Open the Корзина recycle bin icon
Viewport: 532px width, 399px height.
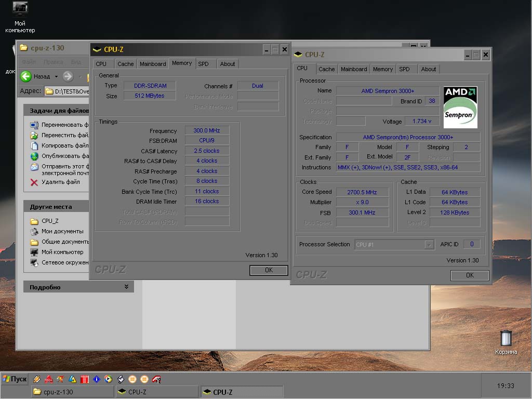tap(506, 342)
